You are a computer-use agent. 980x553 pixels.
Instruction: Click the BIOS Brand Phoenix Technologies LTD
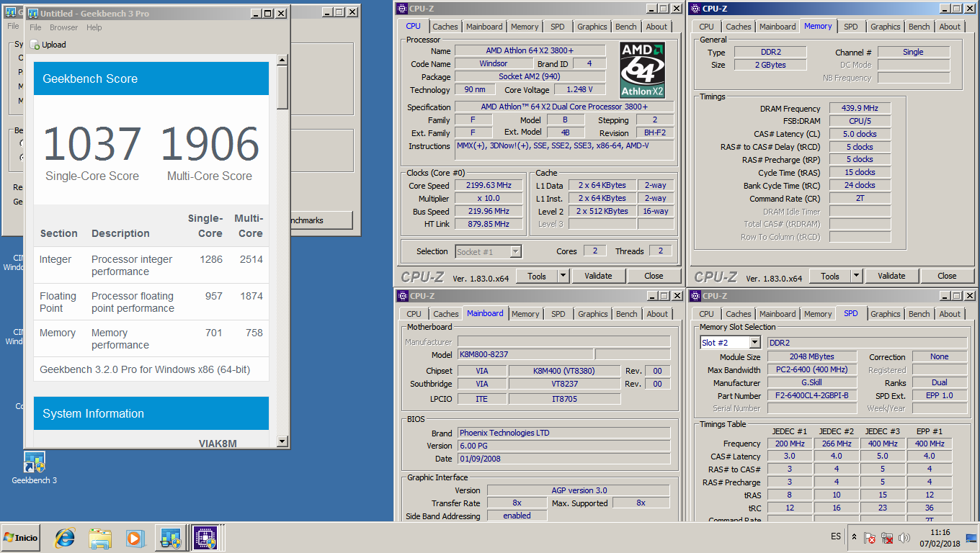[563, 433]
